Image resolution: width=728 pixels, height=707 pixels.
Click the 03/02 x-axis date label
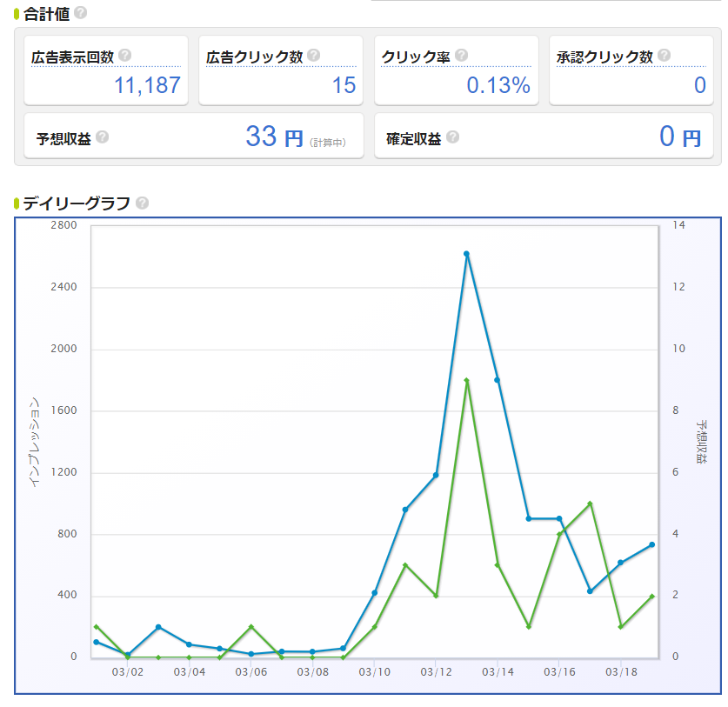coord(128,671)
